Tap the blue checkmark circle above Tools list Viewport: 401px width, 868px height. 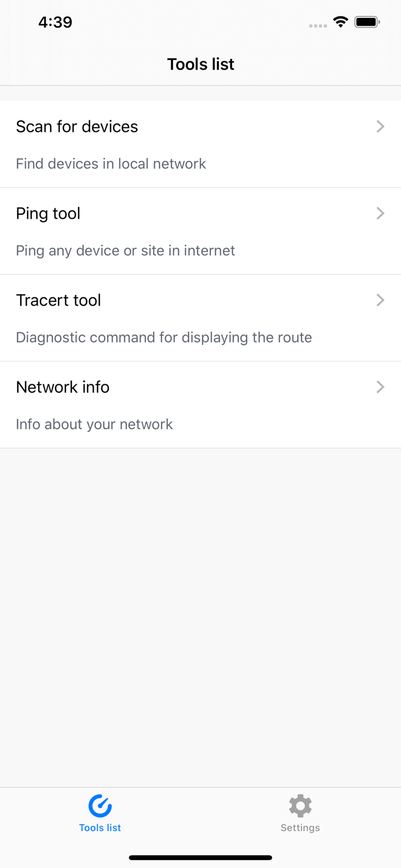[x=100, y=804]
